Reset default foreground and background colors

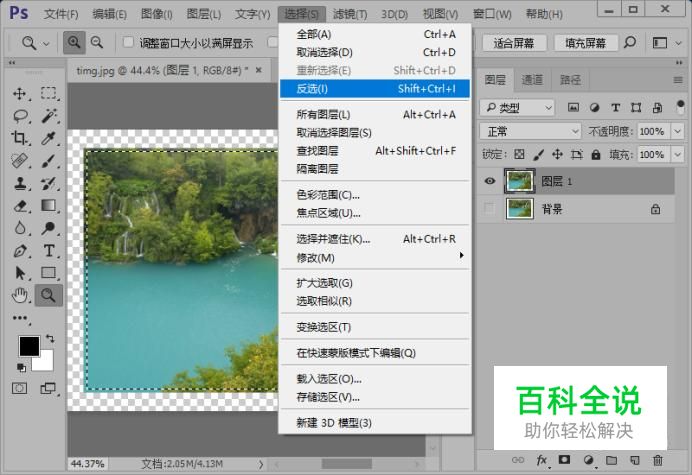tap(21, 367)
